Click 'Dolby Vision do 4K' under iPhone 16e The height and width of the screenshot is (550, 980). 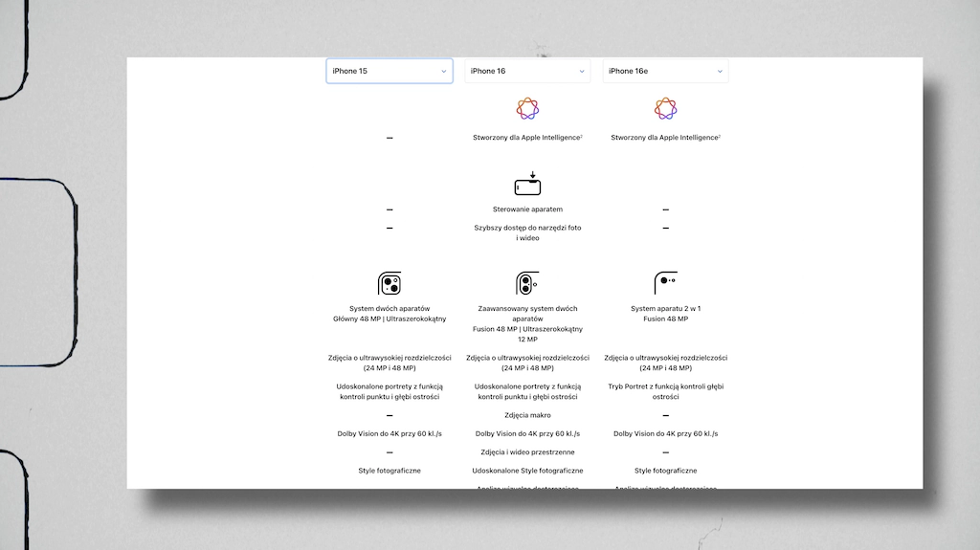click(666, 433)
